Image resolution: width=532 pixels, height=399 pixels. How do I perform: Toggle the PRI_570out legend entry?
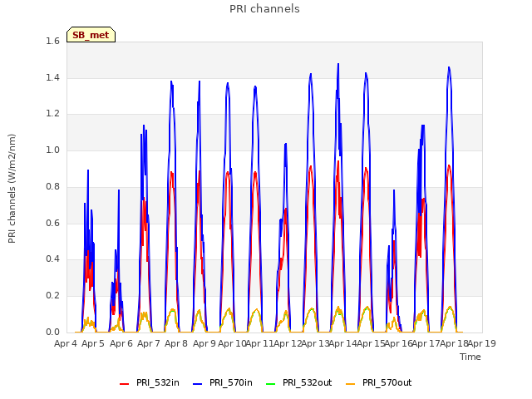[379, 382]
